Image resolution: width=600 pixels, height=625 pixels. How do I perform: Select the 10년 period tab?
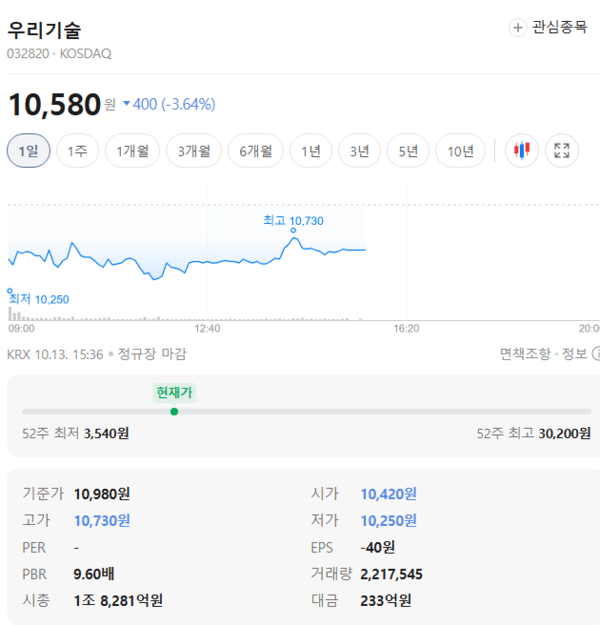(x=460, y=151)
